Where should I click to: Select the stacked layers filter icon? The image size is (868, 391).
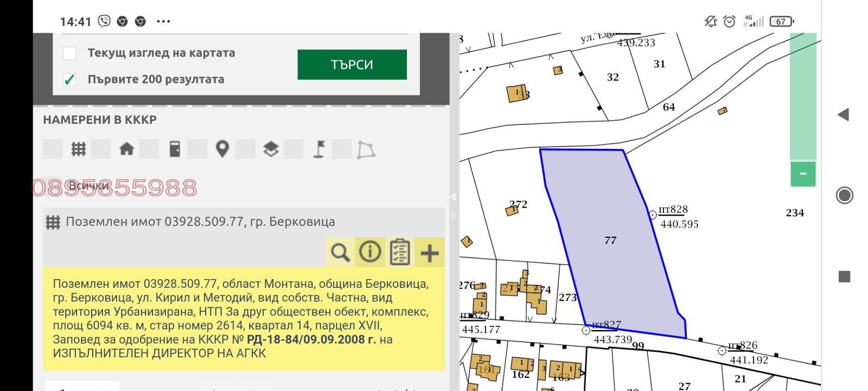[271, 149]
